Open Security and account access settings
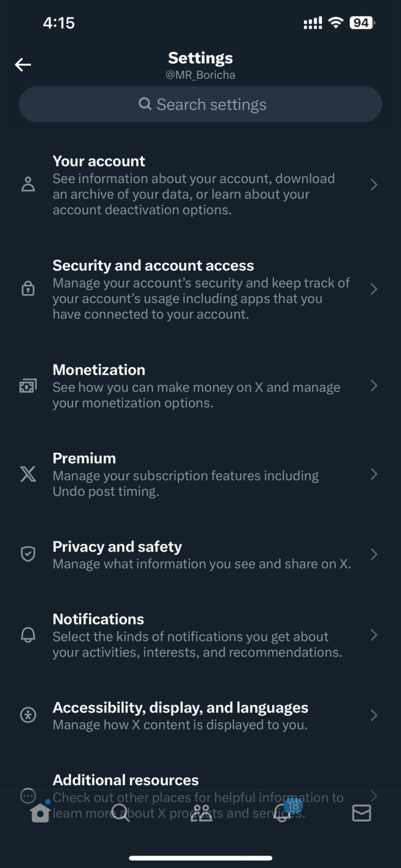This screenshot has height=868, width=401. point(200,289)
